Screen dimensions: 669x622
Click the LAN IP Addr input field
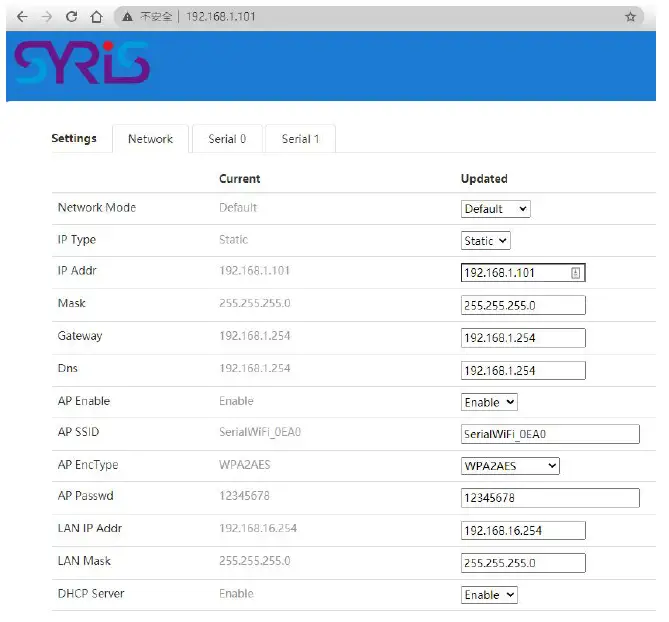tap(523, 530)
